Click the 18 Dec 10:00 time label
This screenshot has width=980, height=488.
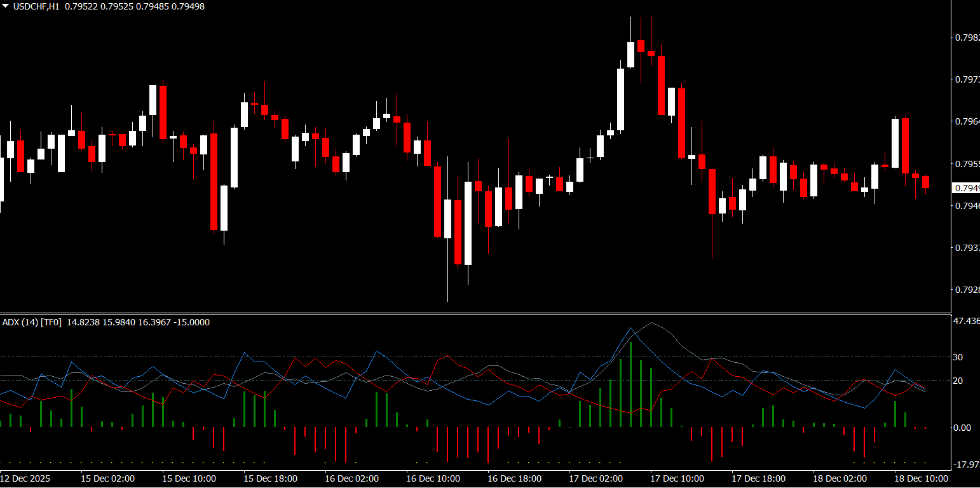point(921,478)
